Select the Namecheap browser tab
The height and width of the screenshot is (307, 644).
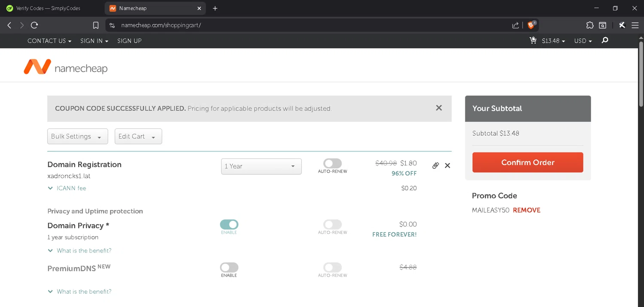coord(155,8)
